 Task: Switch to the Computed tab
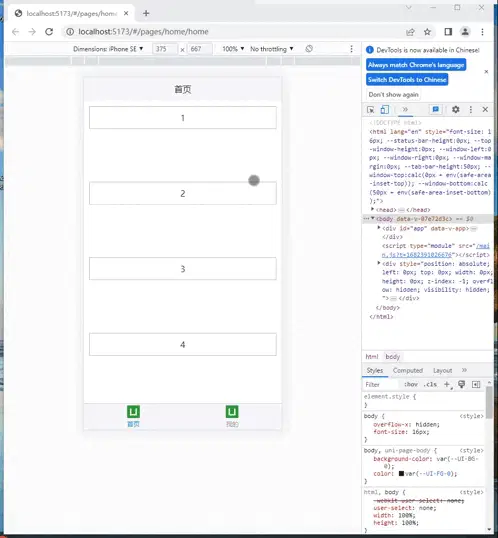tap(408, 371)
